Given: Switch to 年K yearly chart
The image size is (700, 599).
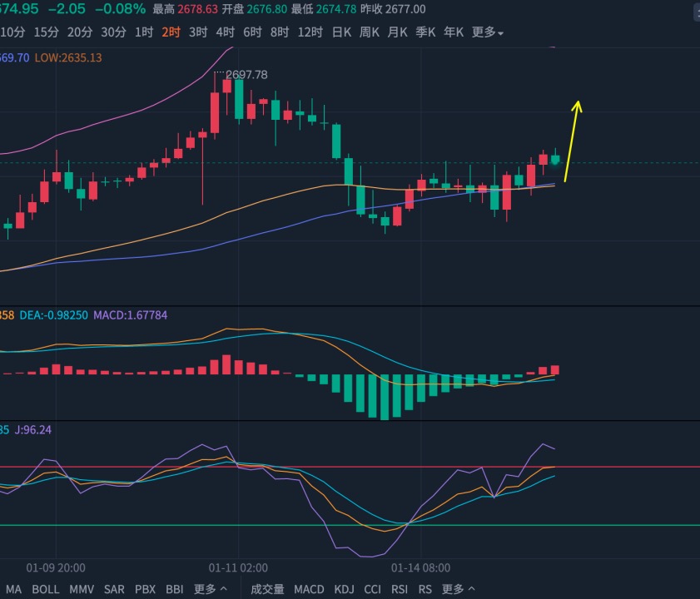Looking at the screenshot, I should click(454, 32).
